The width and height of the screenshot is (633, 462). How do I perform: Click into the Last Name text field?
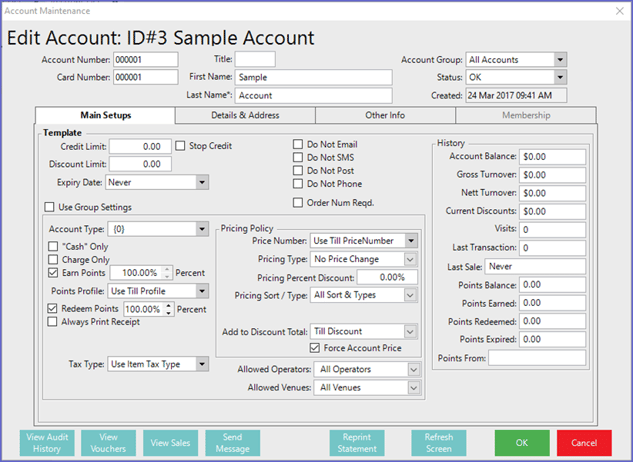point(315,96)
